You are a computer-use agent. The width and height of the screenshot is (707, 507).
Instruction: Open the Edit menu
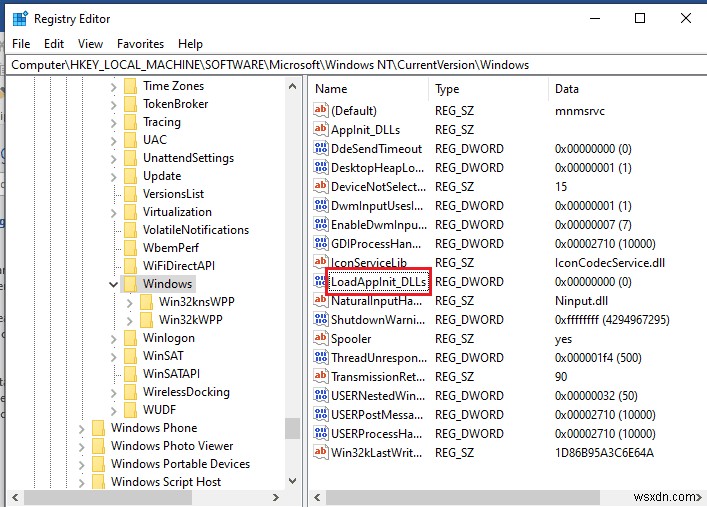tap(54, 44)
